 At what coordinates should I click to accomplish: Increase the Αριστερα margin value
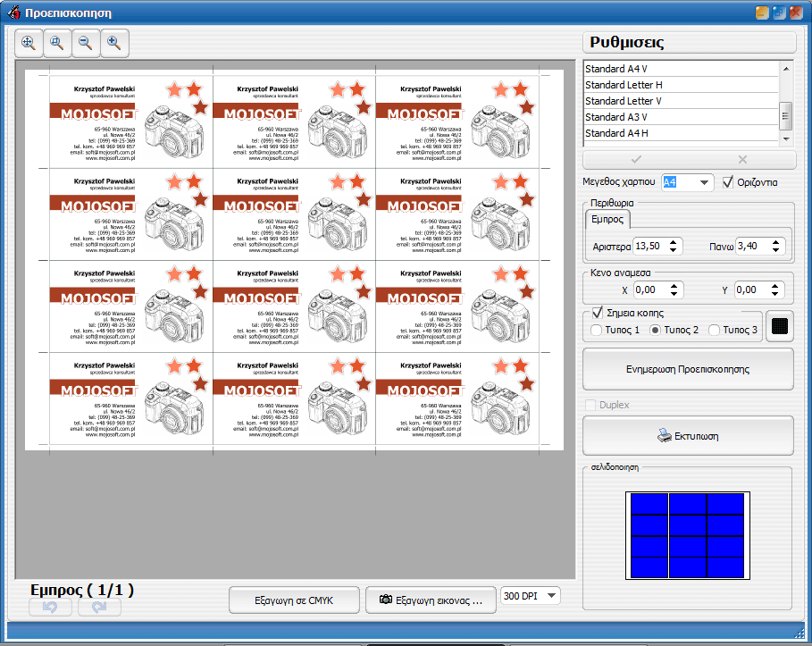coord(673,242)
